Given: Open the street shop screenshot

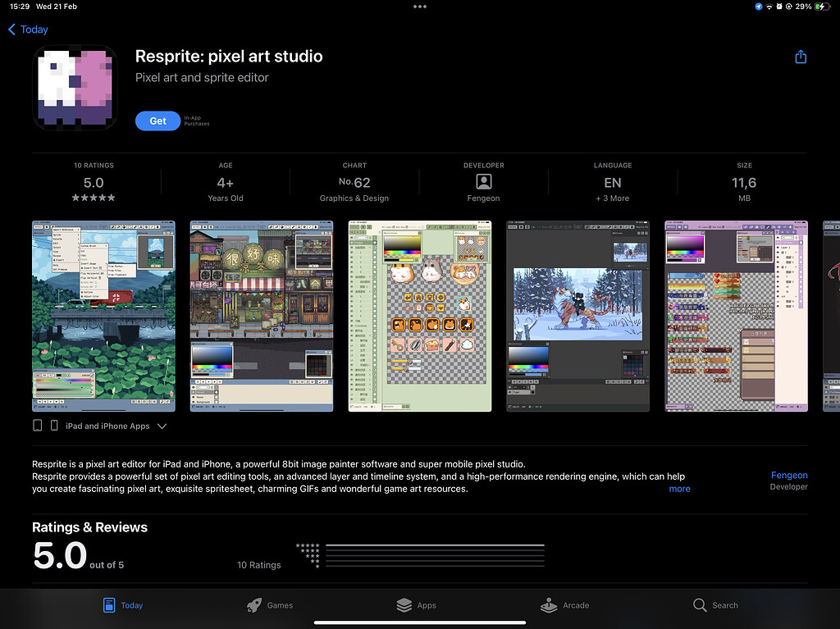Looking at the screenshot, I should [261, 316].
